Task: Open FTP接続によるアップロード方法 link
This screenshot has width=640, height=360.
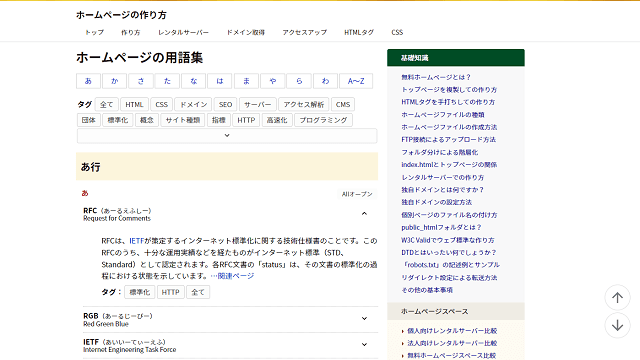Action: (x=448, y=140)
